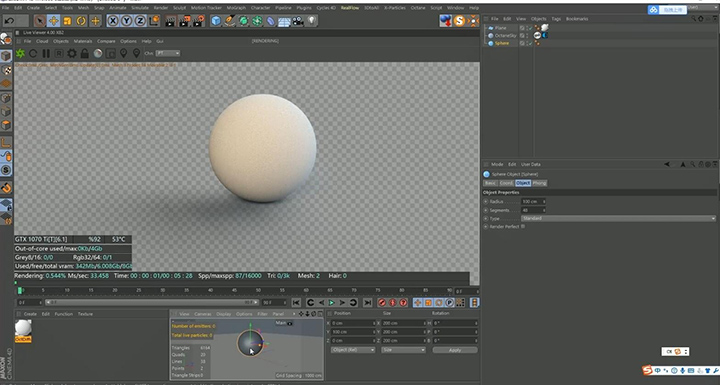Open the MoGraph main menu
The height and width of the screenshot is (385, 720).
236,8
